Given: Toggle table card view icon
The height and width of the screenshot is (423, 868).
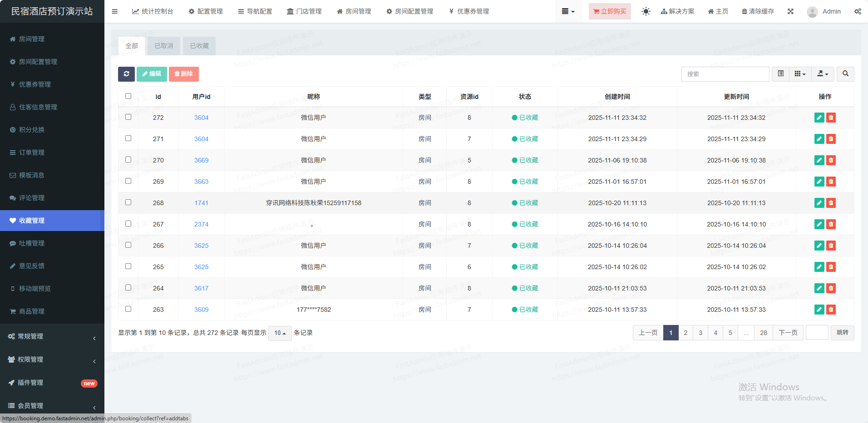Looking at the screenshot, I should (780, 74).
